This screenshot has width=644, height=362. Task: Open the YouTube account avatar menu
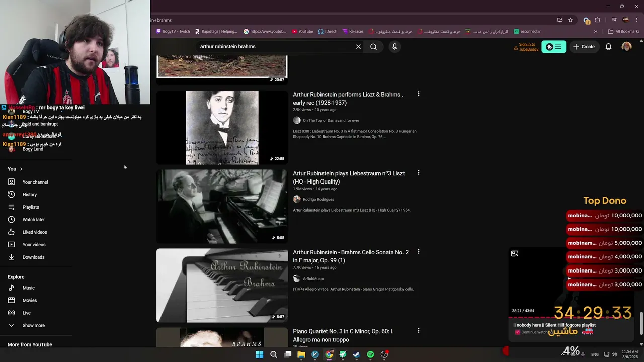tap(626, 47)
